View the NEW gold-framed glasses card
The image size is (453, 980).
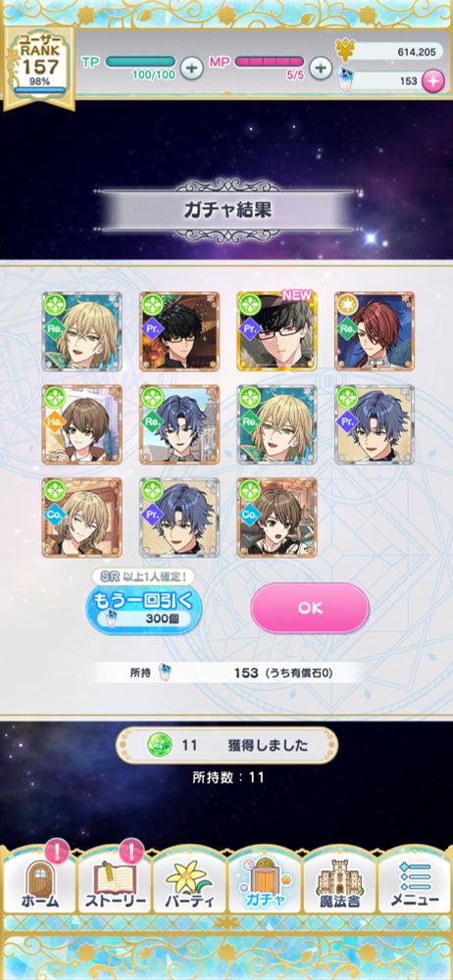277,331
